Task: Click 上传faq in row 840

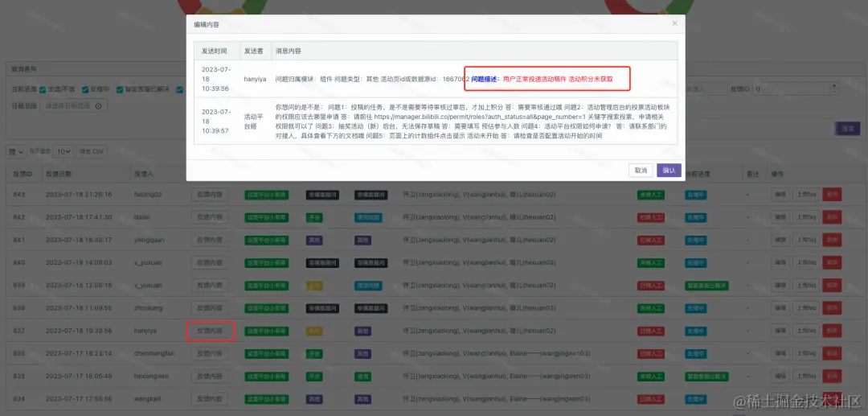Action: (805, 262)
